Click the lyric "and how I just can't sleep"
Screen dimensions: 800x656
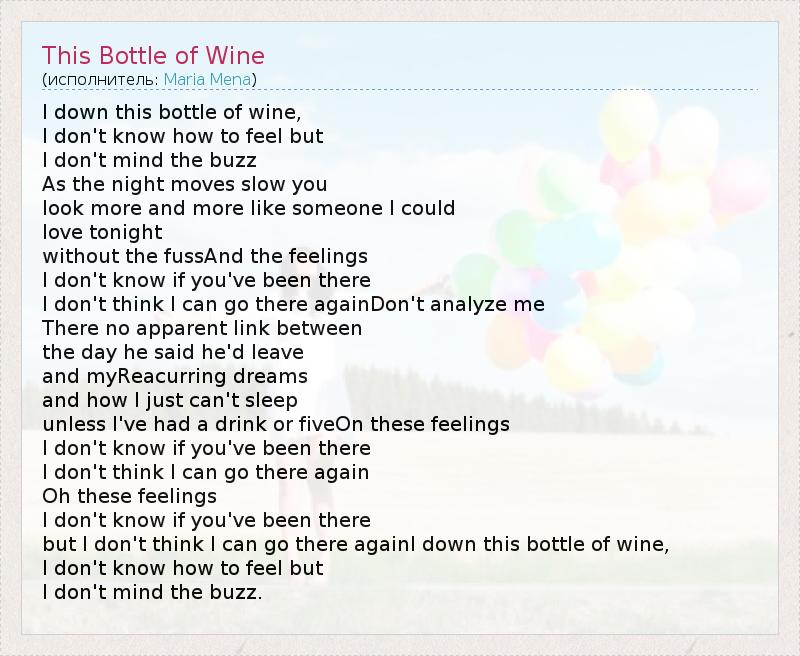tap(170, 400)
